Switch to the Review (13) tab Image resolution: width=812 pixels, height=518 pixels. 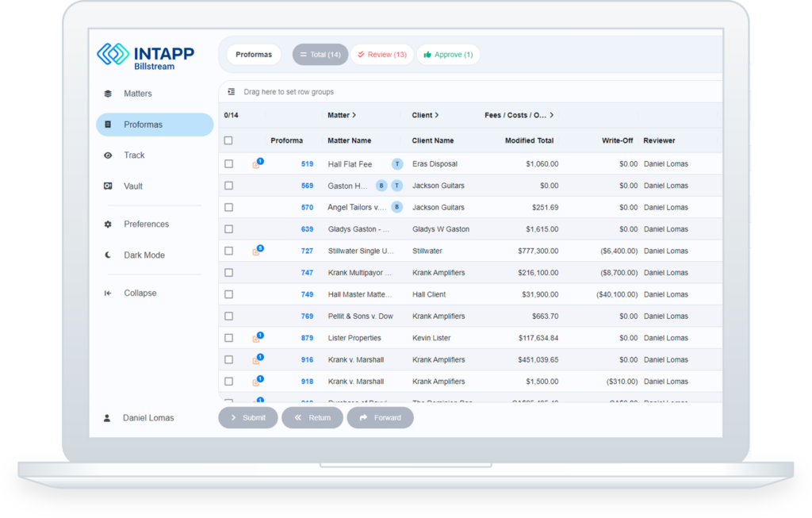[382, 55]
